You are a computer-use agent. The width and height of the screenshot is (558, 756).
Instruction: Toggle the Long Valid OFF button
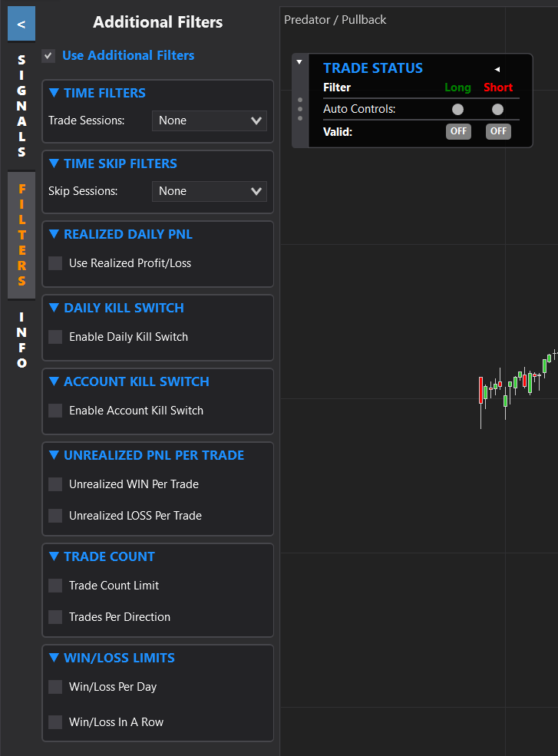click(458, 131)
